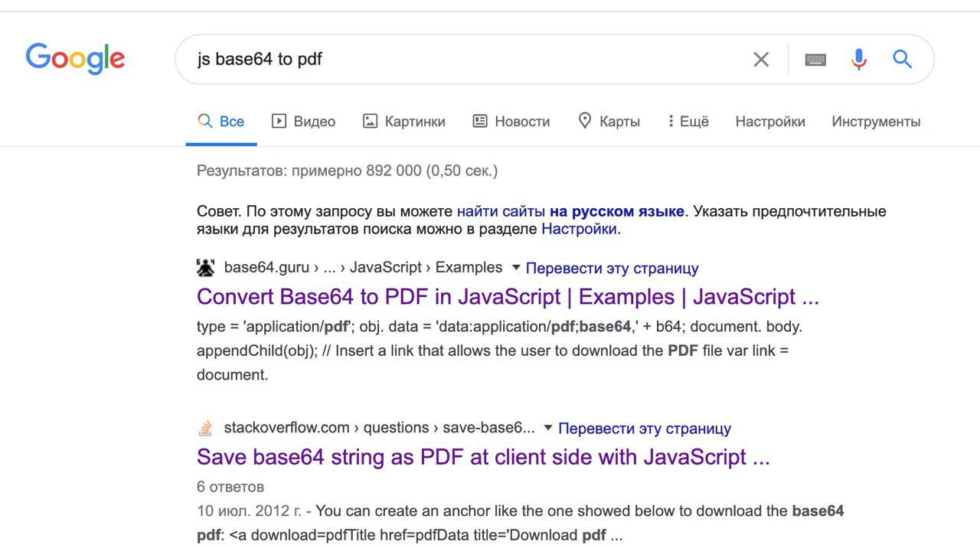Open 'Save base64 string as PDF' result
The width and height of the screenshot is (980, 548).
(483, 457)
